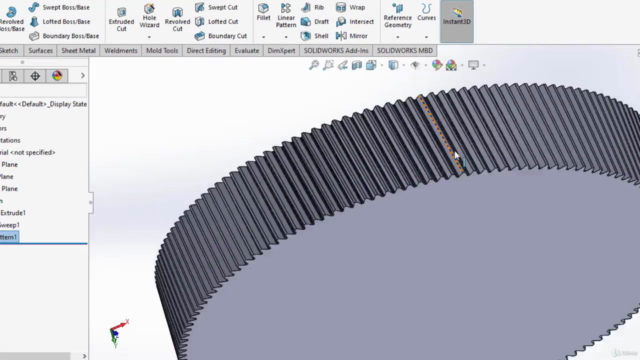Image resolution: width=640 pixels, height=360 pixels.
Task: Expand manager tabs with right chevron
Action: [x=82, y=76]
